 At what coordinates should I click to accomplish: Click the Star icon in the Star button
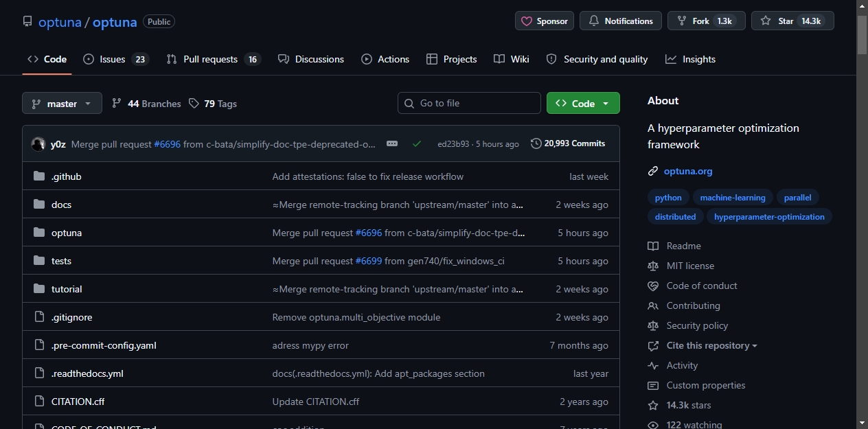766,21
